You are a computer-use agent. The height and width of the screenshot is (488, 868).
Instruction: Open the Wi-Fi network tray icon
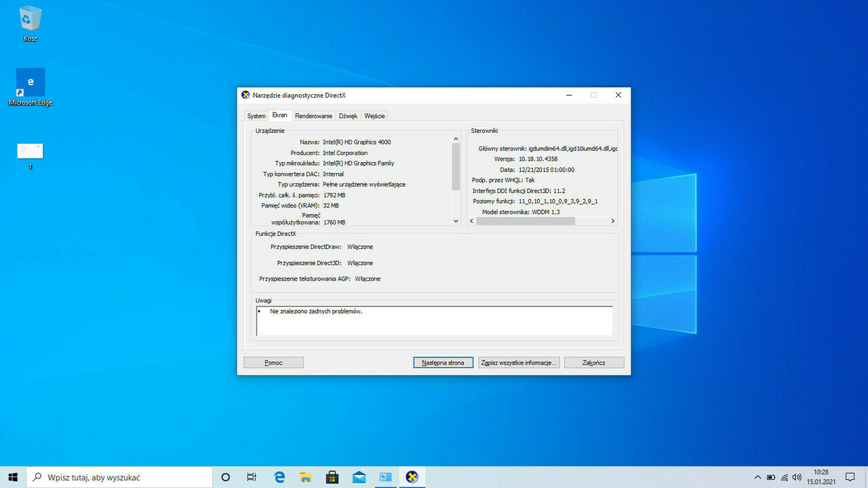pos(785,477)
